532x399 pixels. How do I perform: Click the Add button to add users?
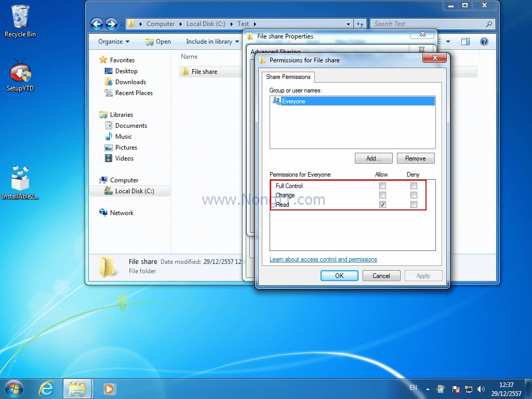click(x=374, y=158)
